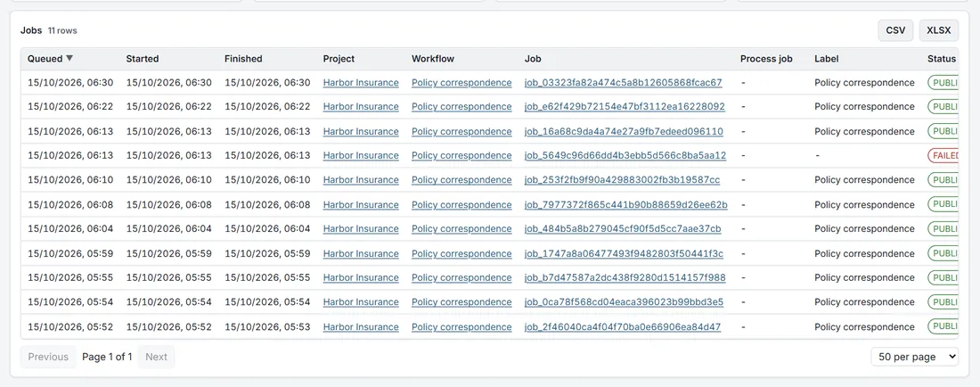
Task: Sort by the Queued column arrow
Action: pos(69,58)
